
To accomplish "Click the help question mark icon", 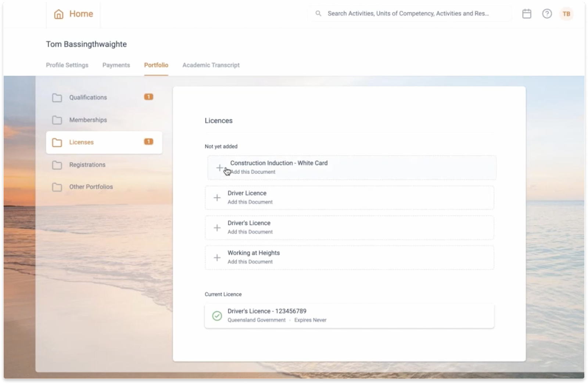I will click(x=547, y=14).
